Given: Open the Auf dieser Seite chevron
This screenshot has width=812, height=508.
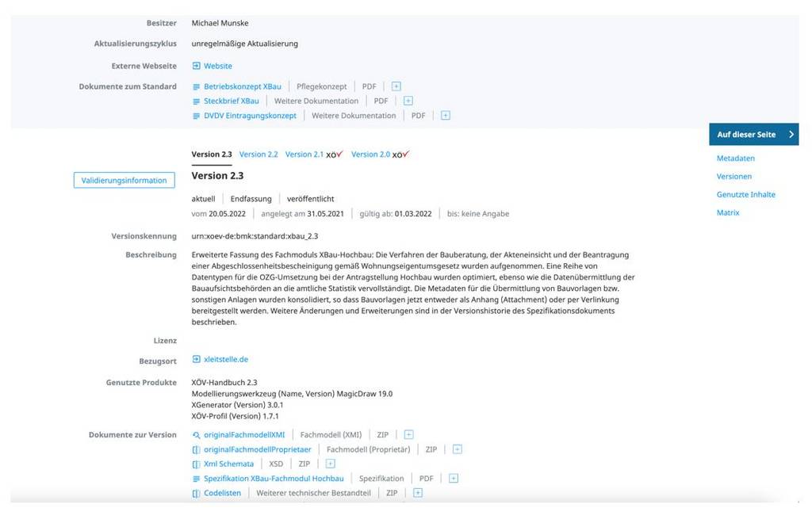Looking at the screenshot, I should pyautogui.click(x=793, y=134).
